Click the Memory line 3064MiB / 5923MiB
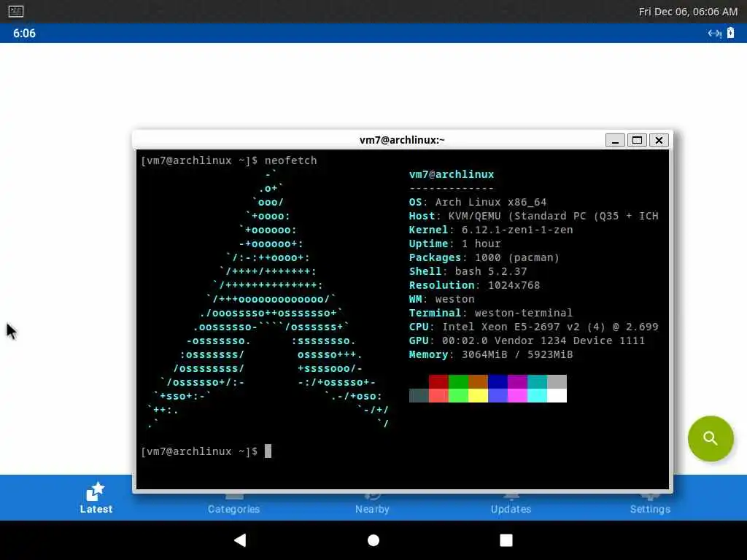747x560 pixels. point(491,354)
